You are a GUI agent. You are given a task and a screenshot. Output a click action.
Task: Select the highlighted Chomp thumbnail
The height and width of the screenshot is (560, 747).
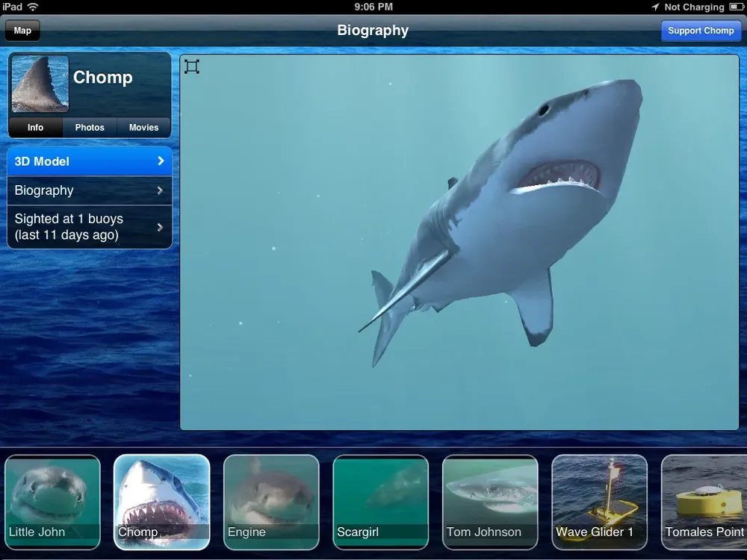click(x=162, y=502)
